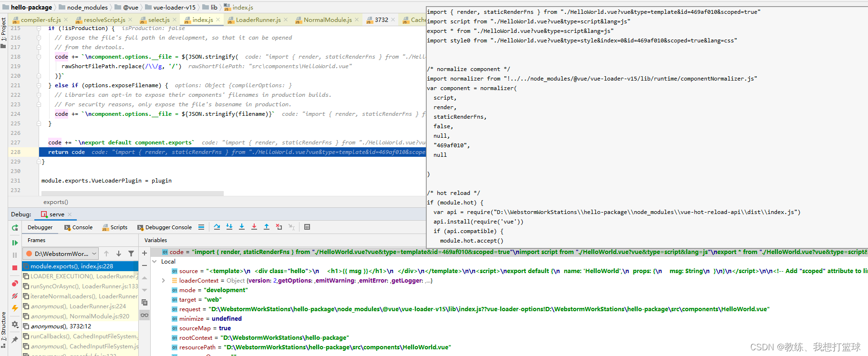868x356 pixels.
Task: Rerun the serve debug session
Action: (15, 228)
